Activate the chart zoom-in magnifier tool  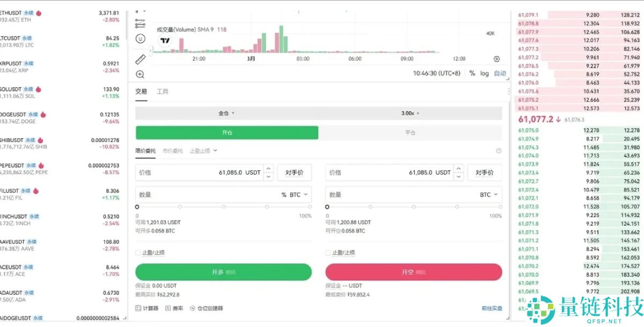point(140,74)
